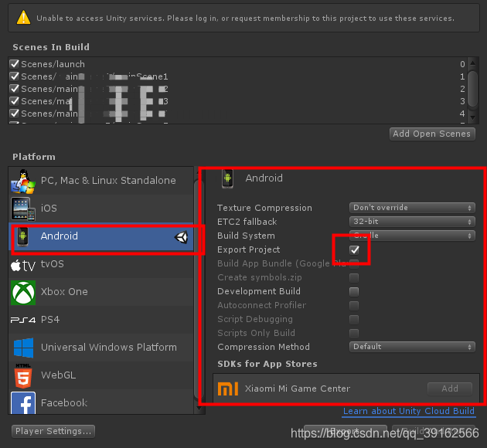The image size is (487, 448).
Task: Select the tvOS platform row
Action: (101, 264)
